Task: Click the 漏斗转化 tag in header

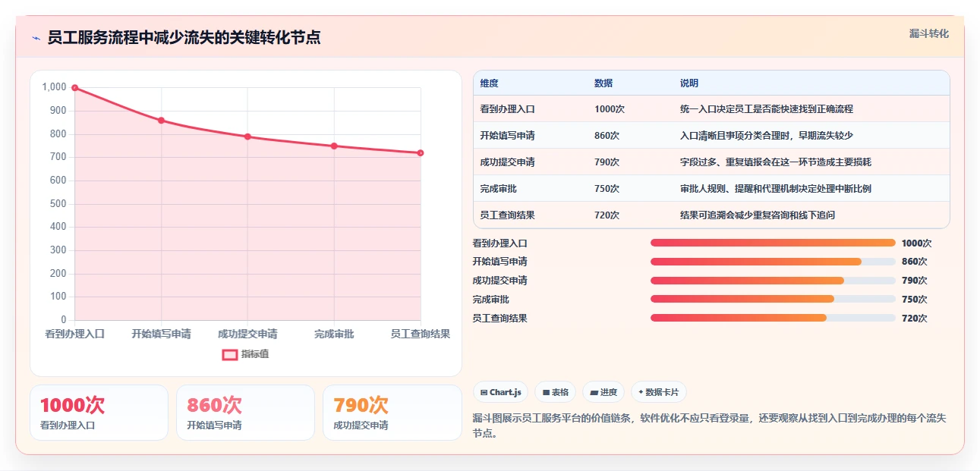Action: coord(929,34)
